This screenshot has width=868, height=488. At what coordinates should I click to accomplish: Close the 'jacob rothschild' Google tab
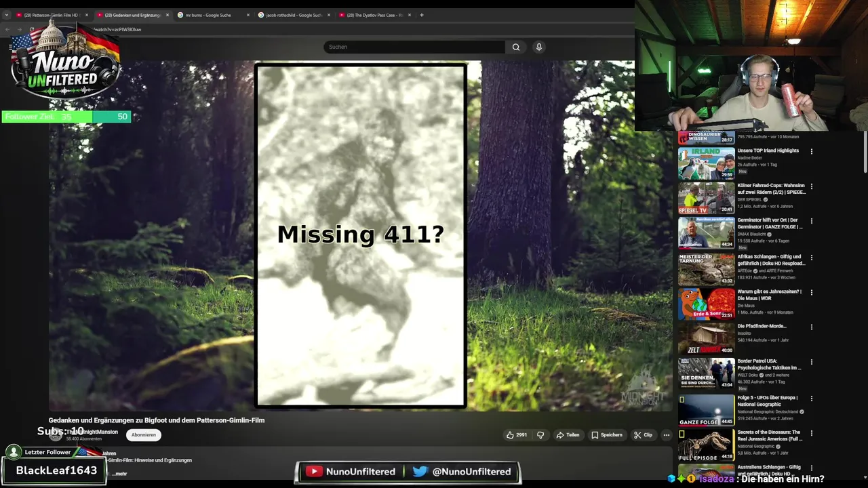(x=329, y=15)
